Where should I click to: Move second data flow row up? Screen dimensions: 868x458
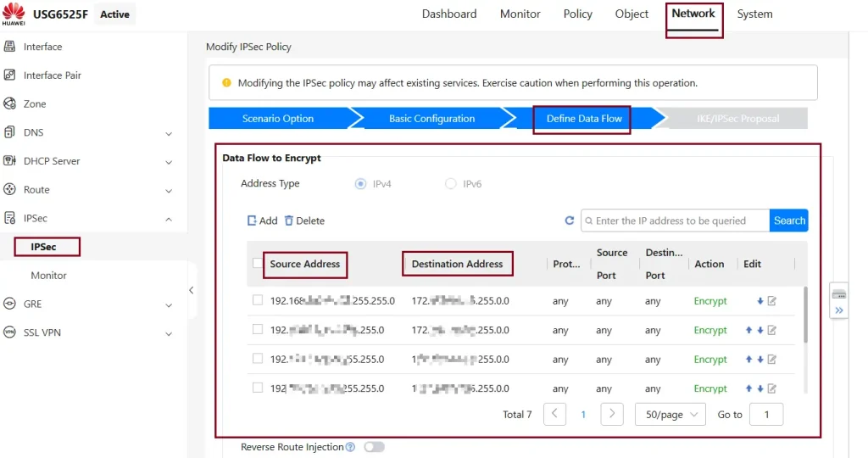(748, 330)
